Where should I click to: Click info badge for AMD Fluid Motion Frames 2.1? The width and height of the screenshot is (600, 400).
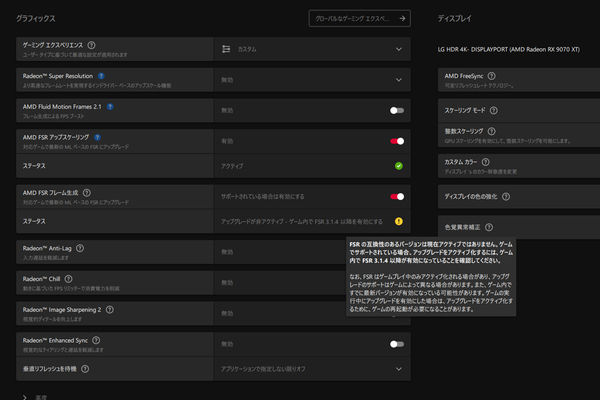coord(110,104)
